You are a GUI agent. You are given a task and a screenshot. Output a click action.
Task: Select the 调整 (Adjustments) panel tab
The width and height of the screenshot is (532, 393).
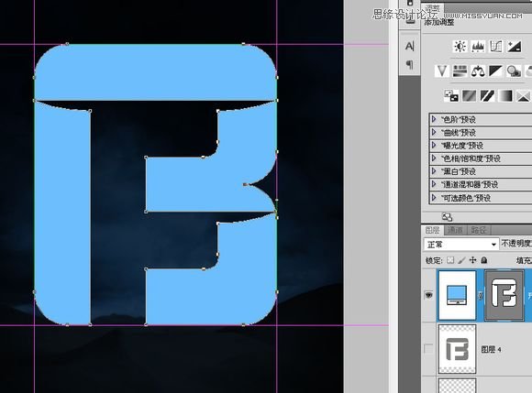point(432,7)
